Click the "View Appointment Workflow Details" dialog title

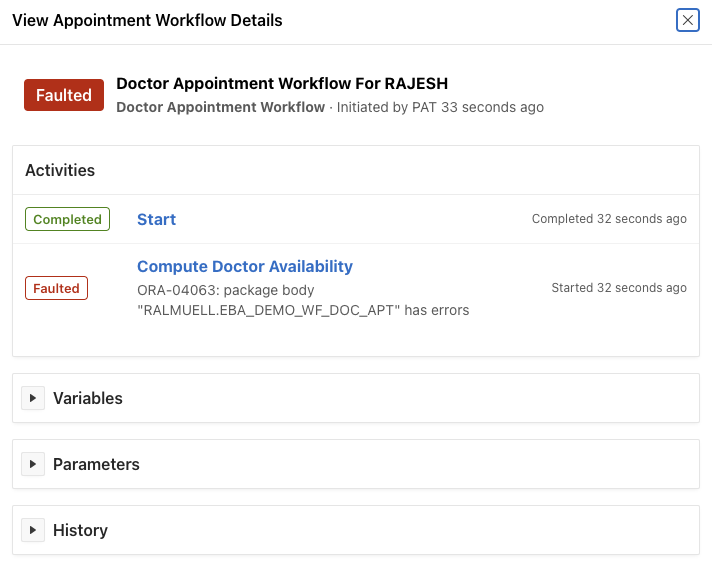pos(147,20)
